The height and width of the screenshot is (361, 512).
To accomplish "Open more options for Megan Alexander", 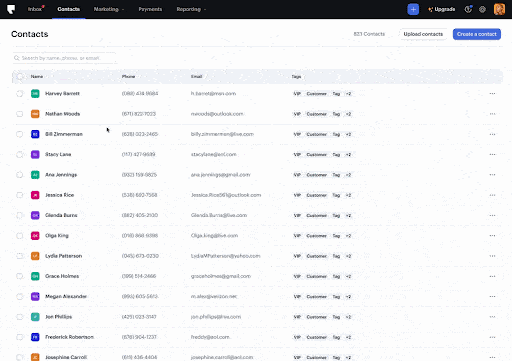I will coord(492,297).
